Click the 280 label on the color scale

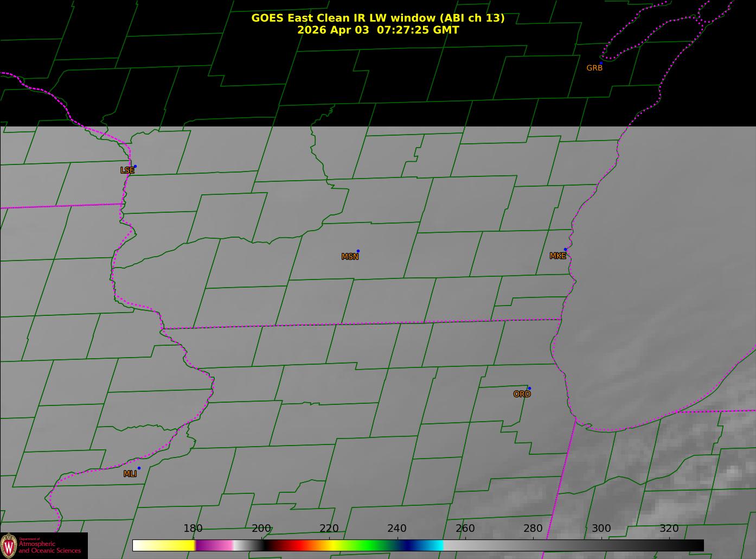point(533,529)
